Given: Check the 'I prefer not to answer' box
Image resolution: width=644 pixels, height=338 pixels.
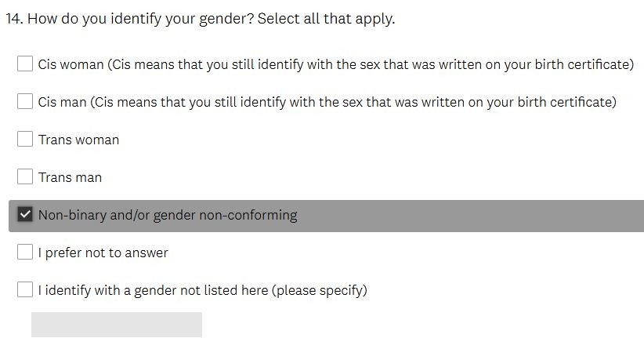Looking at the screenshot, I should [x=25, y=252].
